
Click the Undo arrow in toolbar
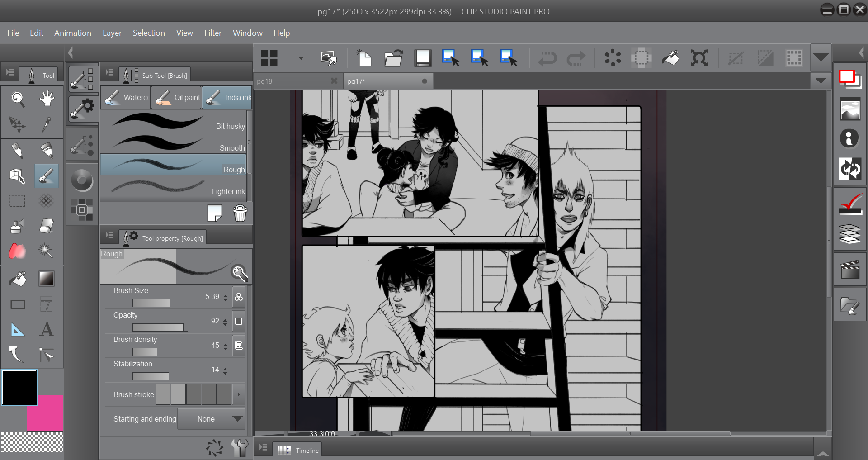point(547,58)
